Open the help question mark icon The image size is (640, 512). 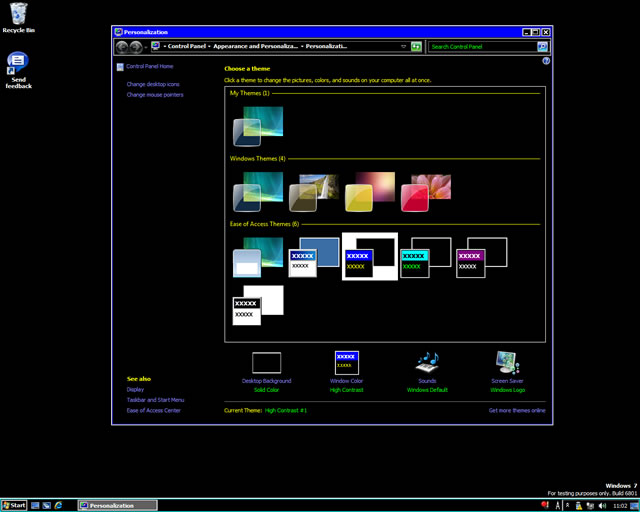[546, 61]
